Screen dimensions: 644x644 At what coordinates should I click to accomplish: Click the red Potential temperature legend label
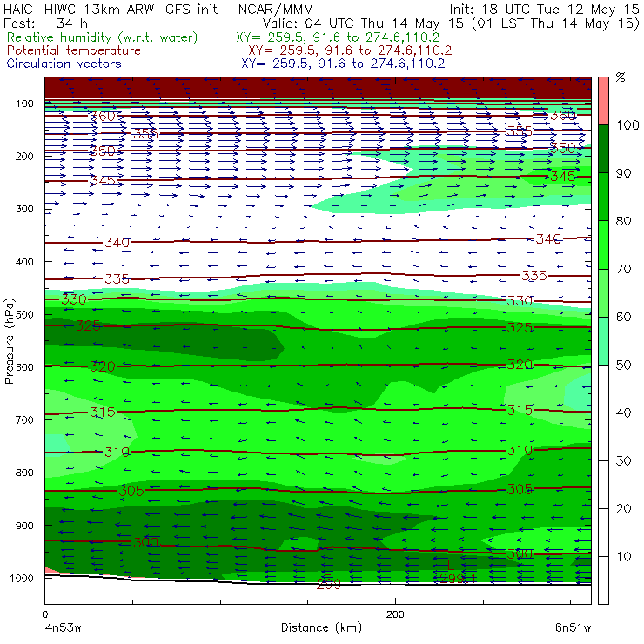73,50
